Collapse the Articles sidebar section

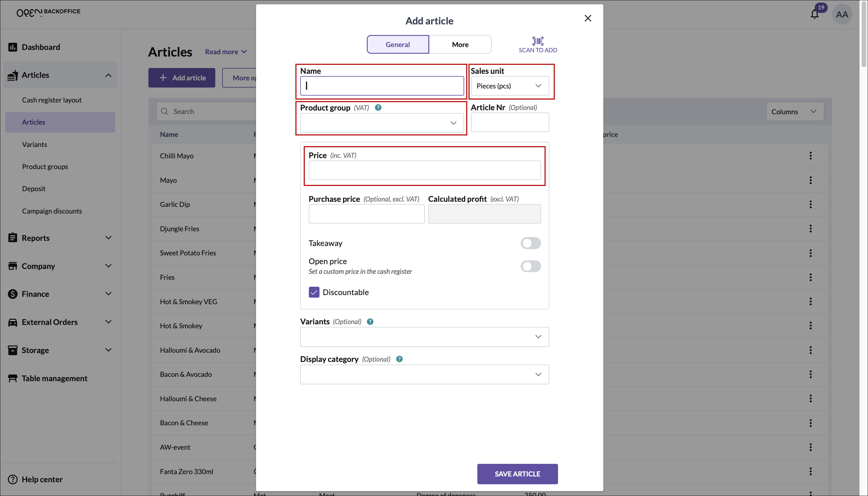(108, 75)
